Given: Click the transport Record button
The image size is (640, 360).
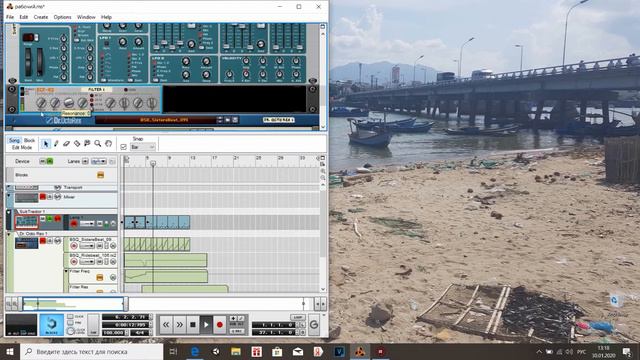Looking at the screenshot, I should coord(220,325).
